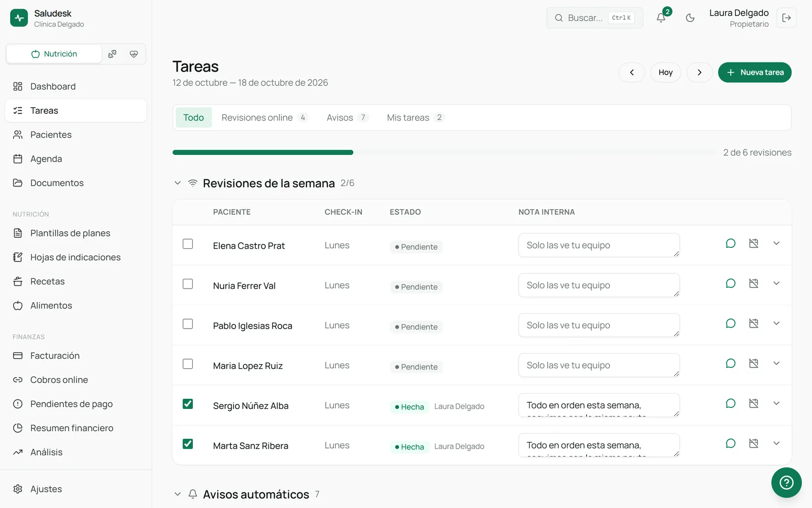Select the Nutrición mode button
The image size is (812, 508).
(x=54, y=54)
